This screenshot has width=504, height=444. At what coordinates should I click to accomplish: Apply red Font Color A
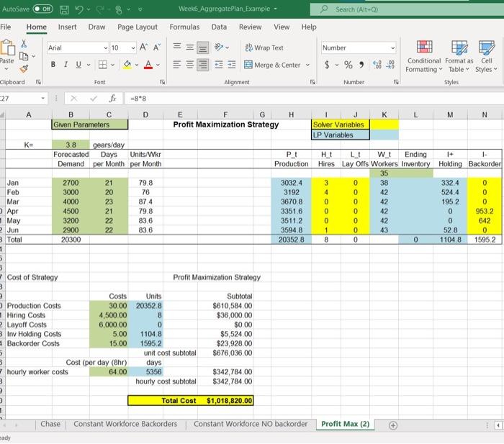(148, 65)
